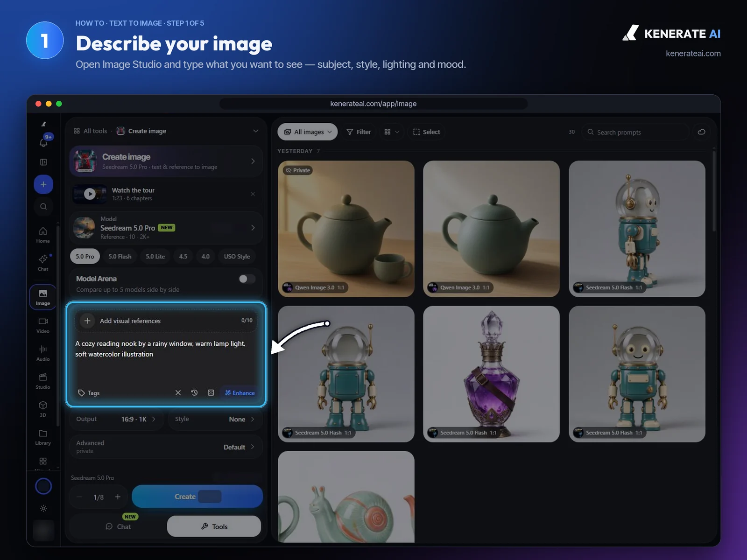747x560 pixels.
Task: Click the dice randomize prompt icon
Action: tap(211, 393)
